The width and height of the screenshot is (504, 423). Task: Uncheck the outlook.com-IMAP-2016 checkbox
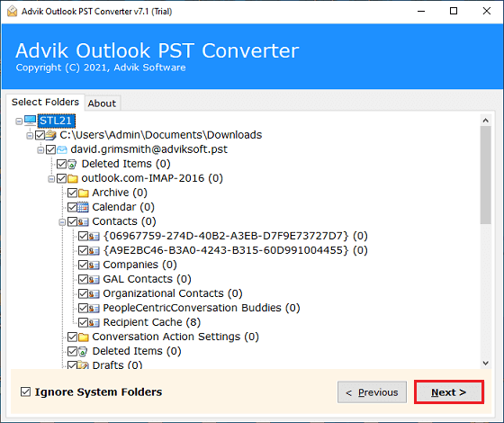(61, 178)
